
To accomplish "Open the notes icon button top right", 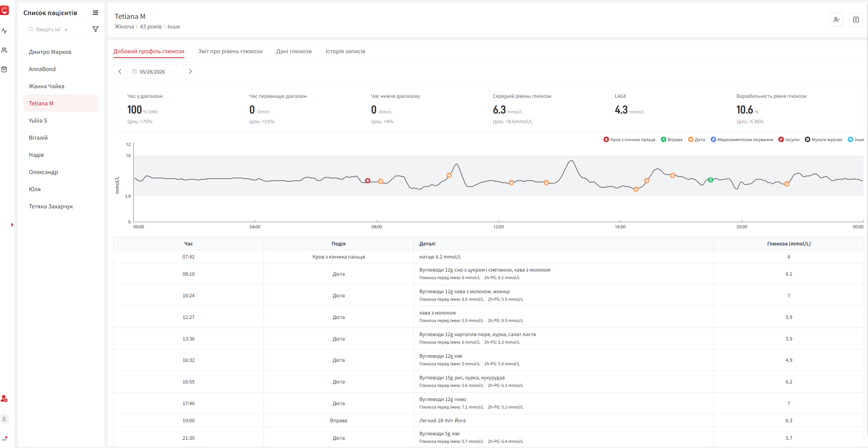I will coord(856,20).
